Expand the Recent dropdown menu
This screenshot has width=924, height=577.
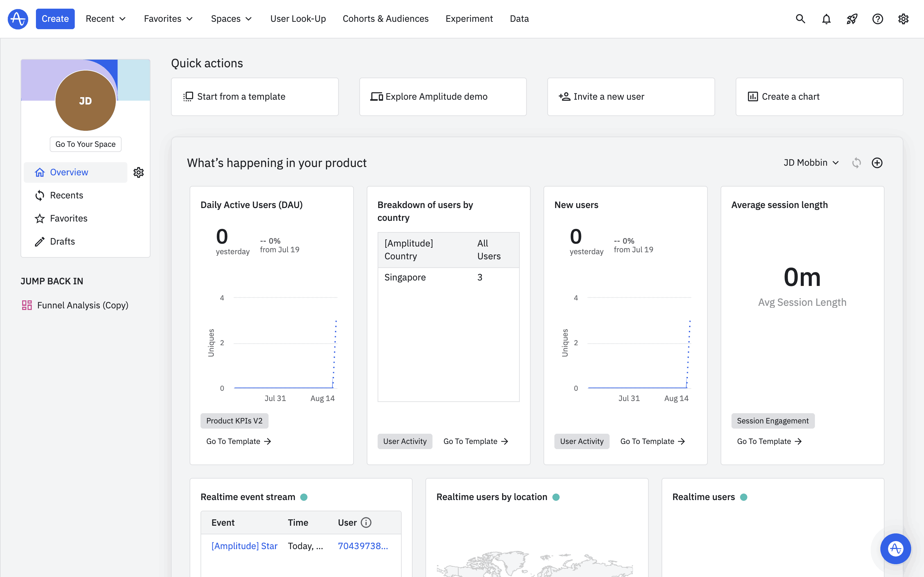pyautogui.click(x=106, y=19)
